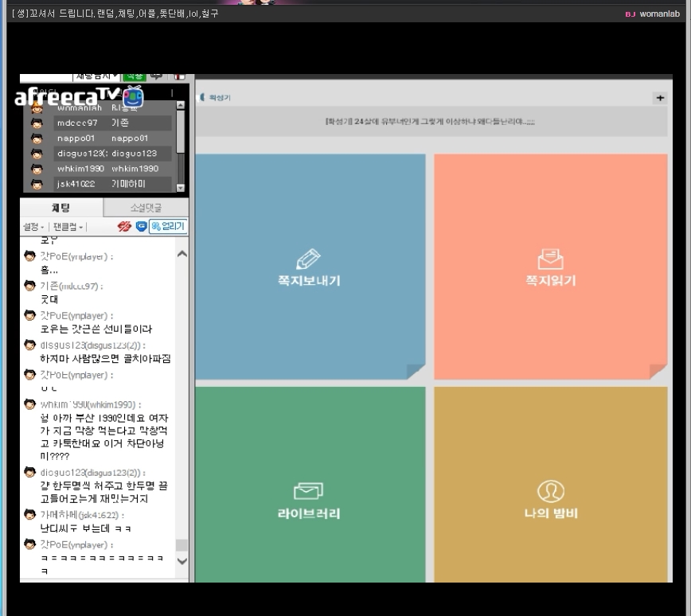The height and width of the screenshot is (616, 691).
Task: Click the afreecaTV mascot logo
Action: coord(133,97)
